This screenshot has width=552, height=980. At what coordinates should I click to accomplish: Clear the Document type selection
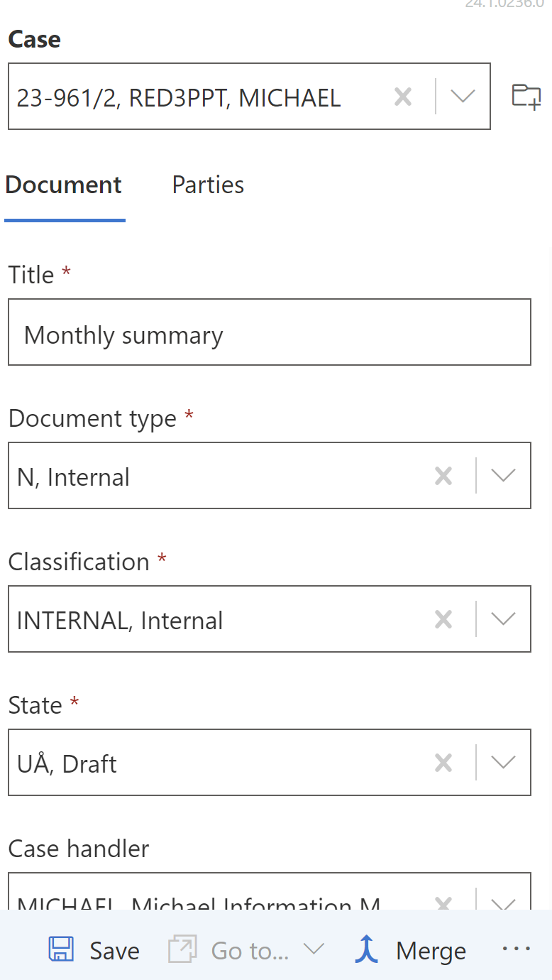pos(443,476)
